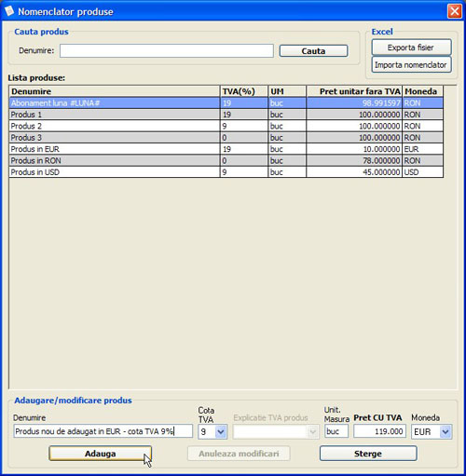466x476 pixels.
Task: Select the Produs in EUR row
Action: (226, 149)
